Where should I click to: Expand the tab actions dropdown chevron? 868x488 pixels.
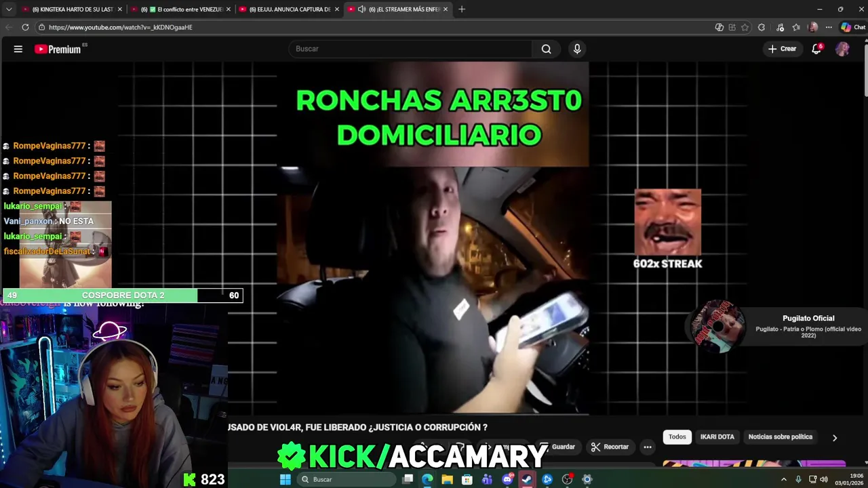[x=8, y=9]
